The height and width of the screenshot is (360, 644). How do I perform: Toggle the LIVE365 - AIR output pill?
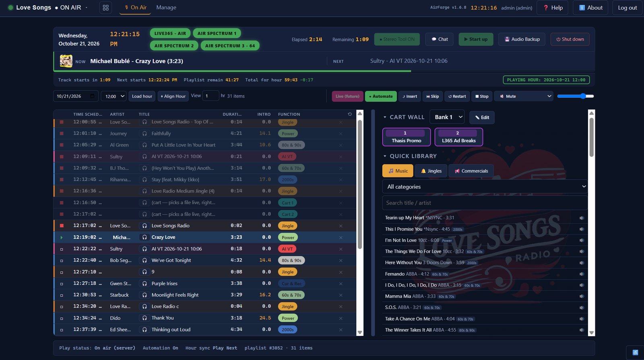point(170,33)
